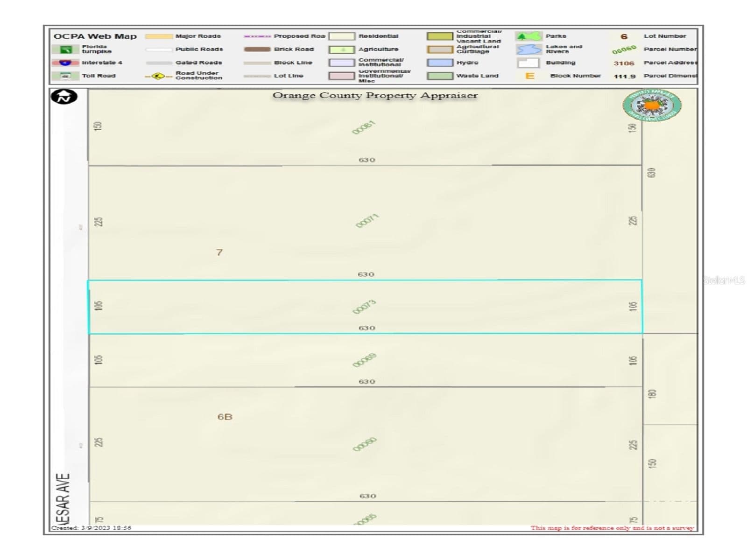Click the Public Roads white swatch
The width and height of the screenshot is (747, 560).
point(159,49)
